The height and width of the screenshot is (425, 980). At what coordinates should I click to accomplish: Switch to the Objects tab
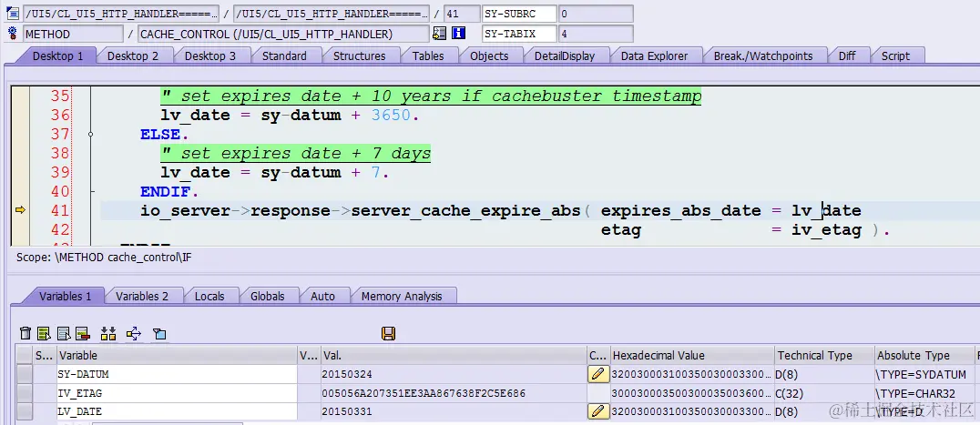point(489,56)
